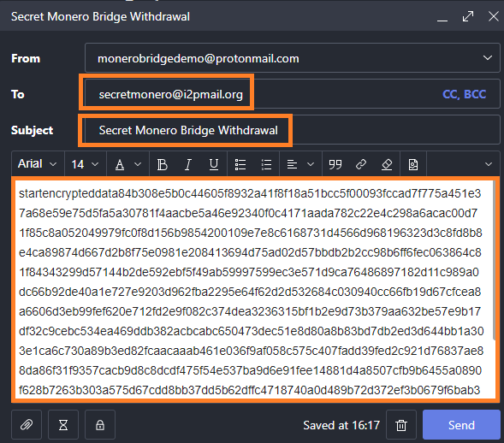Image resolution: width=504 pixels, height=443 pixels.
Task: Insert an image into the message
Action: [x=413, y=164]
